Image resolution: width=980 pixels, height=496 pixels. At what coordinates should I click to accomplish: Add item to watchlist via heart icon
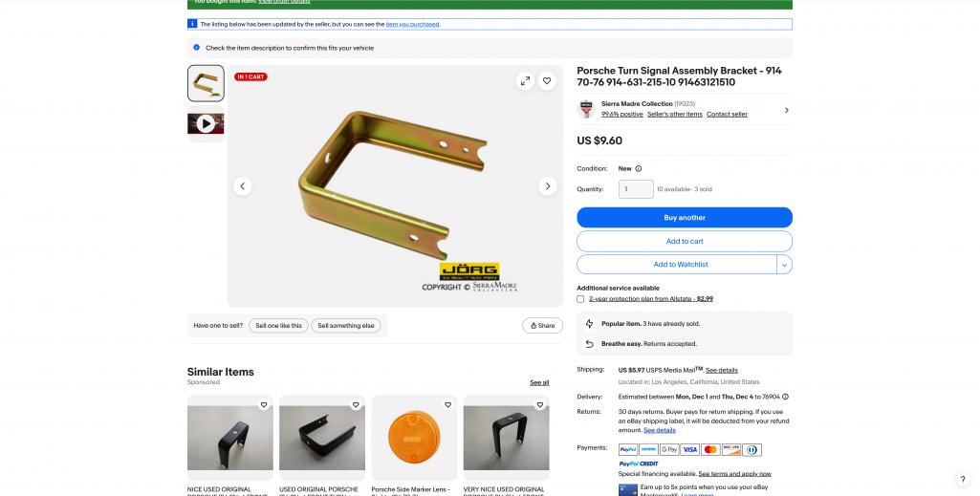coord(547,80)
